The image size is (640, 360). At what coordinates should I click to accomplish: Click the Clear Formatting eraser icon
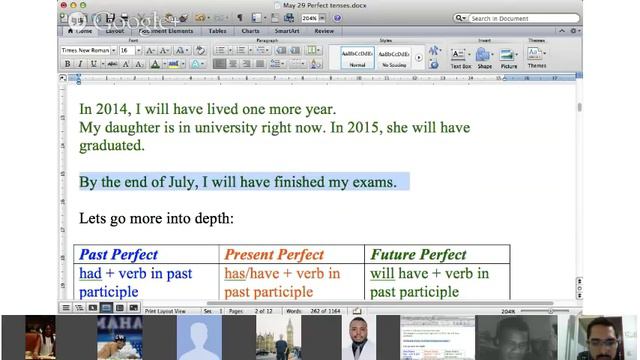[x=200, y=51]
